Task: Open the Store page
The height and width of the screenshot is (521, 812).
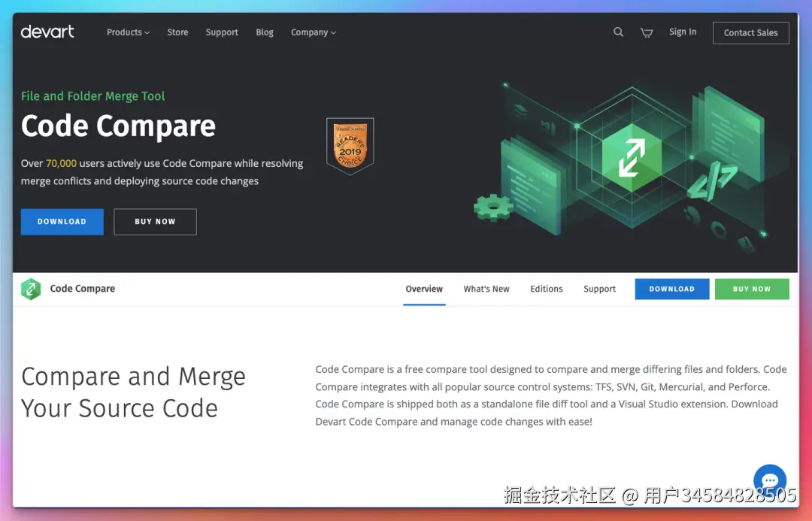Action: (x=177, y=32)
